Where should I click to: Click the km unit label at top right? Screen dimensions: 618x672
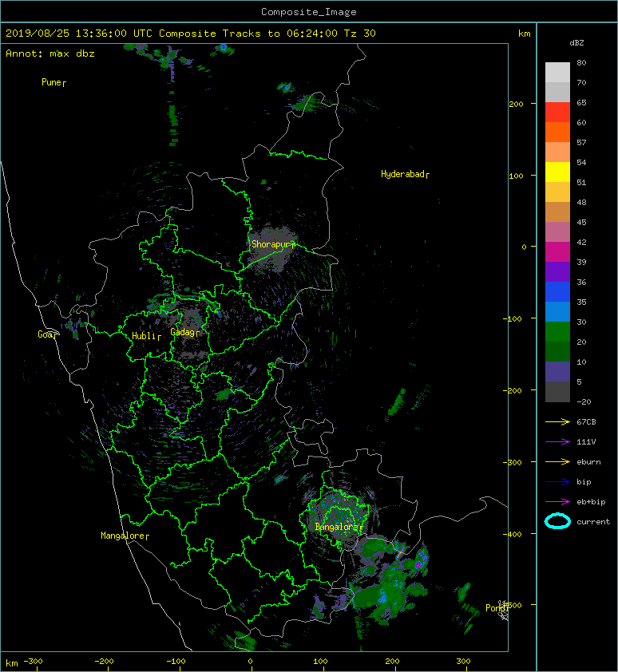coord(524,34)
